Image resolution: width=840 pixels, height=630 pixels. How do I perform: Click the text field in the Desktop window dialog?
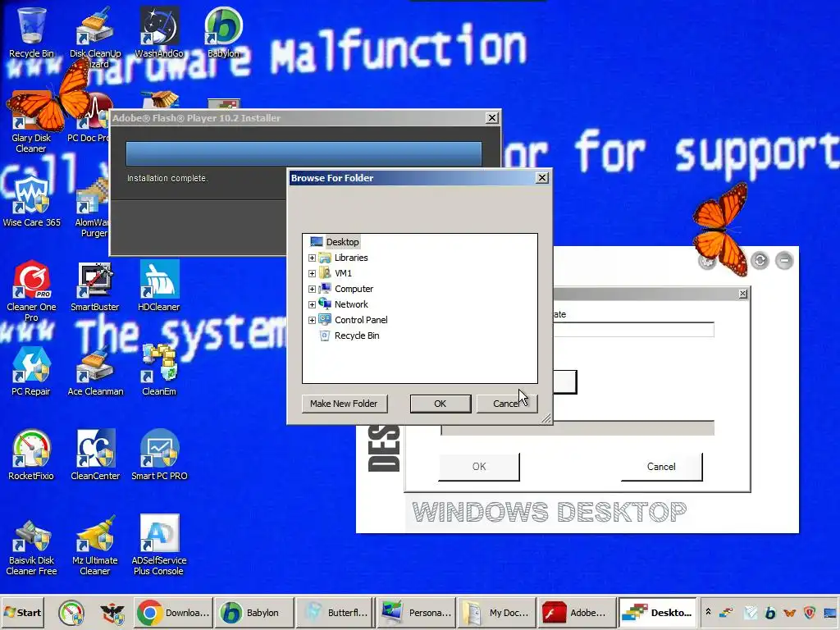point(634,330)
